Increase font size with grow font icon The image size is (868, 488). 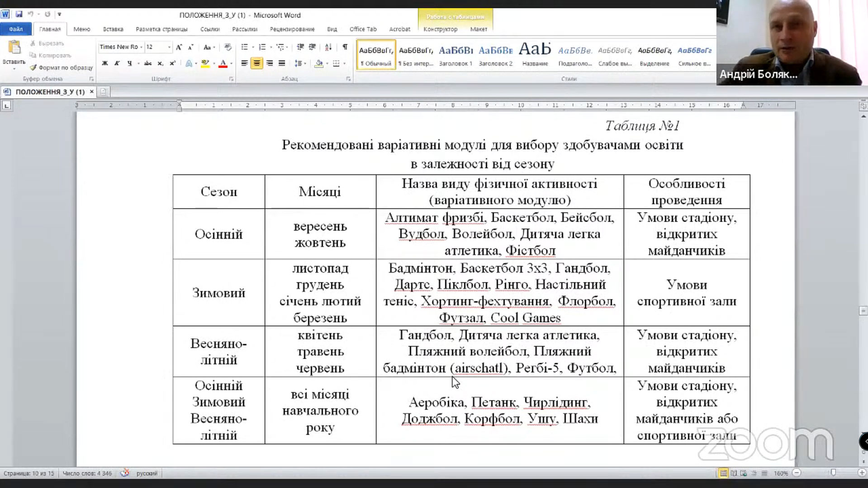[x=179, y=47]
